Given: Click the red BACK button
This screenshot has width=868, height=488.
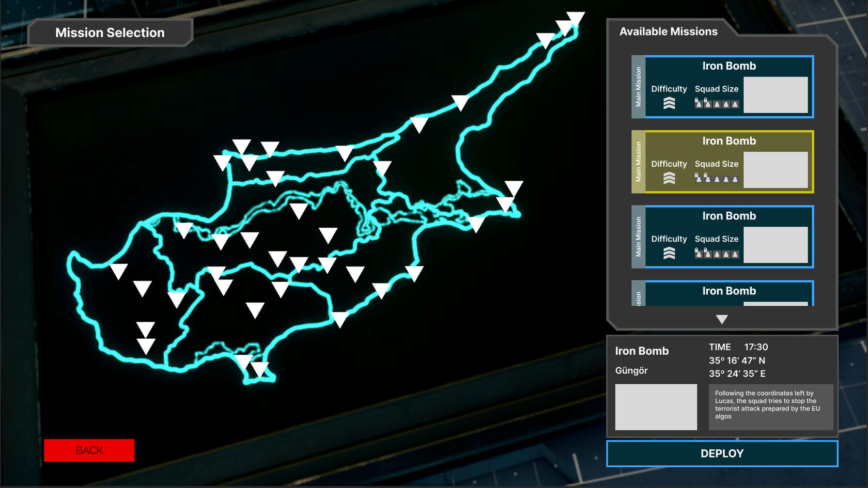Looking at the screenshot, I should pos(89,450).
